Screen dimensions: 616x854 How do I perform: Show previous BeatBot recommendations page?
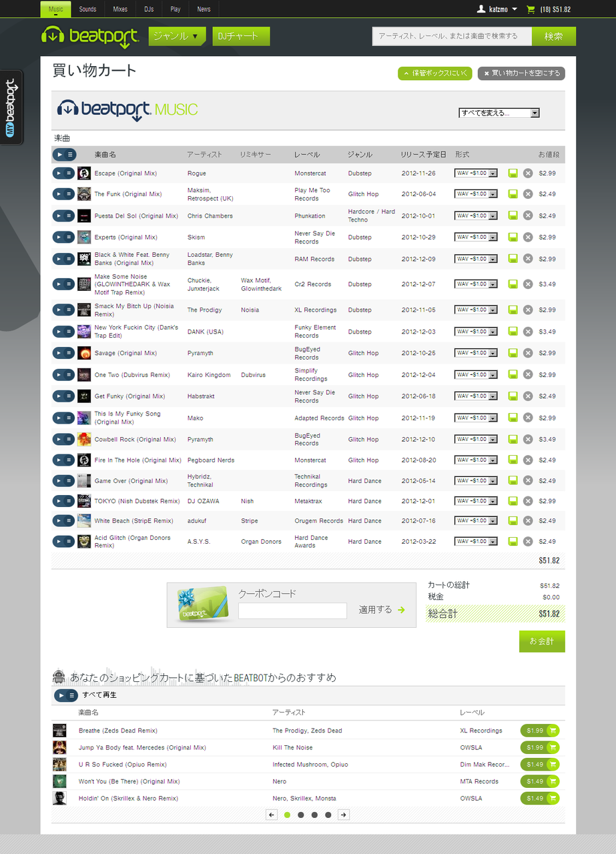(x=272, y=815)
